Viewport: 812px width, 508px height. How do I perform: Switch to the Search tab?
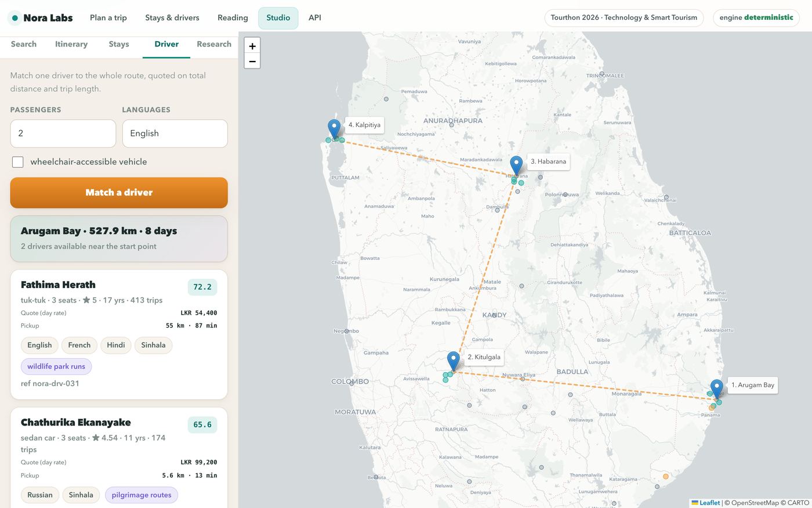tap(24, 44)
